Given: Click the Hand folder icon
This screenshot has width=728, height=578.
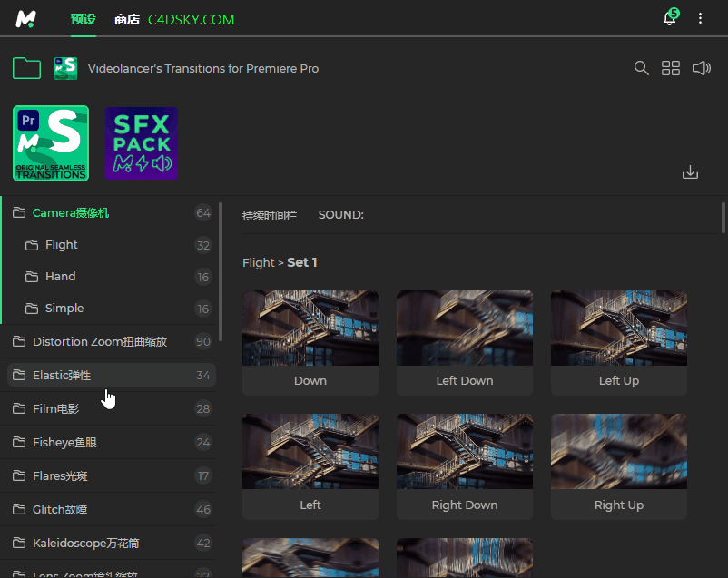Looking at the screenshot, I should [x=32, y=277].
